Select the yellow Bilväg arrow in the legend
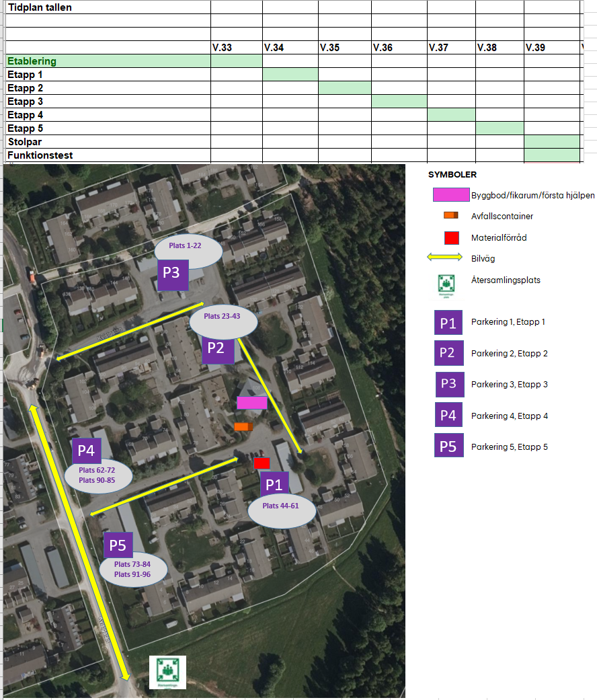The image size is (597, 700). tap(445, 257)
